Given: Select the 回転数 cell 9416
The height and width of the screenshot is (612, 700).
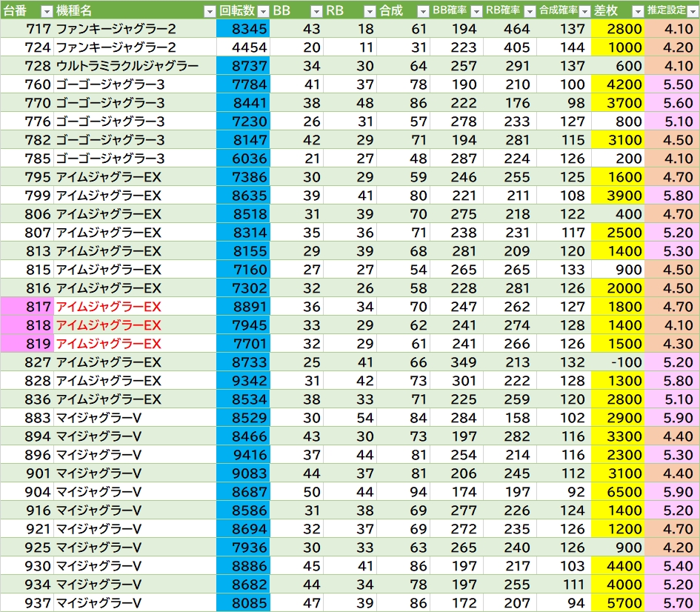Looking at the screenshot, I should pyautogui.click(x=243, y=454).
